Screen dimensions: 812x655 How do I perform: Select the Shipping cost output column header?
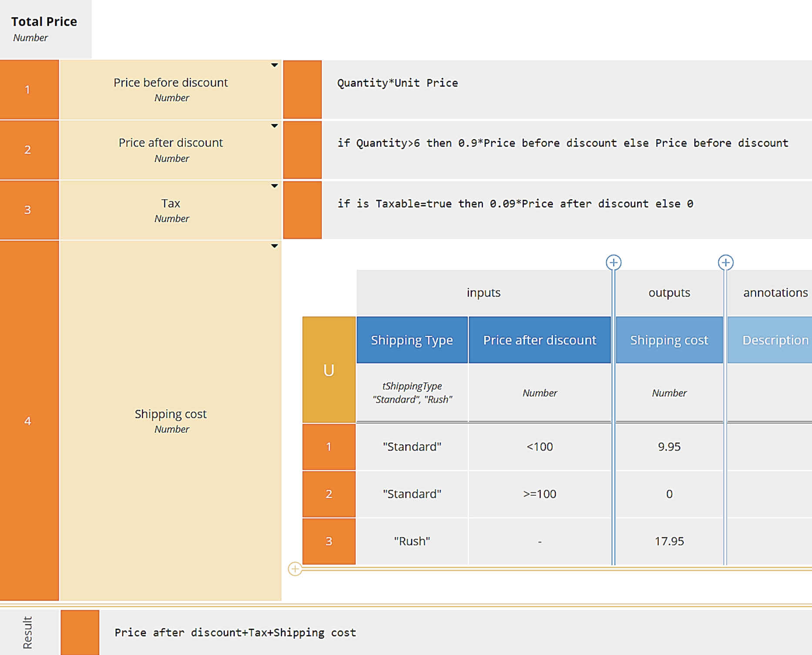click(x=669, y=340)
